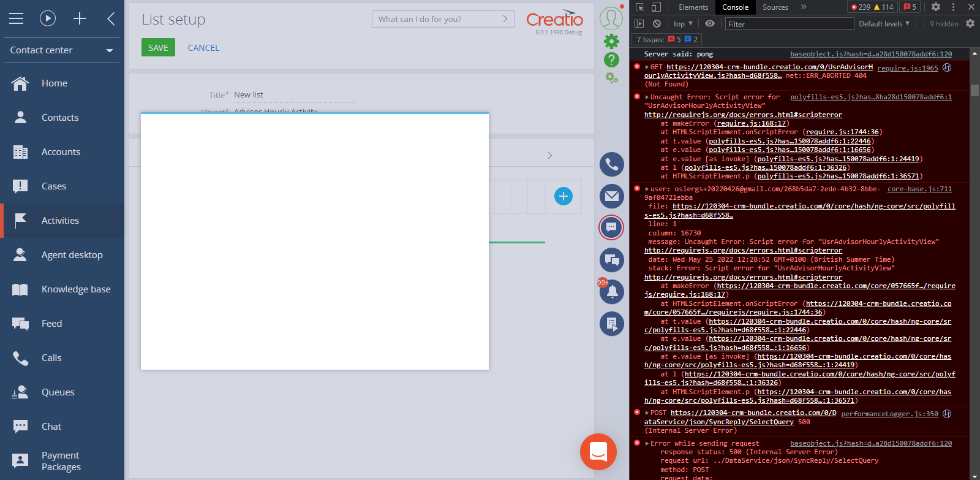This screenshot has height=480, width=980.
Task: Open the Cases section
Action: pyautogui.click(x=62, y=186)
